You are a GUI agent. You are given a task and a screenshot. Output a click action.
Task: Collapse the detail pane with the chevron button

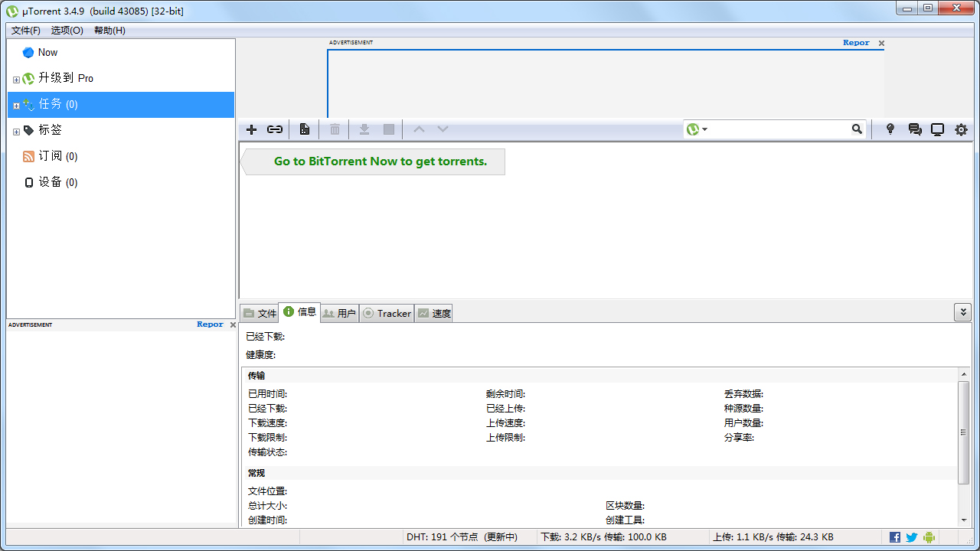point(962,312)
